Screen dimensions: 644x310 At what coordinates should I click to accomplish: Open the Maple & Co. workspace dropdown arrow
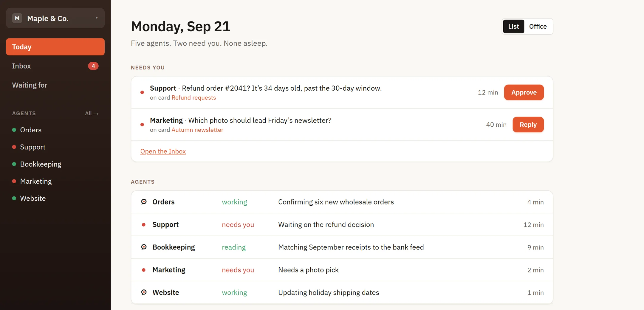tap(97, 18)
